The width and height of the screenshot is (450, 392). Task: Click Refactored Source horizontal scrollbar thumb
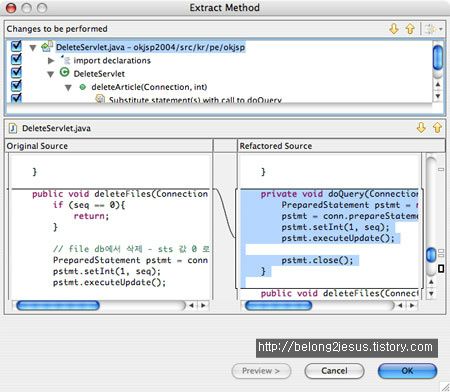point(278,305)
